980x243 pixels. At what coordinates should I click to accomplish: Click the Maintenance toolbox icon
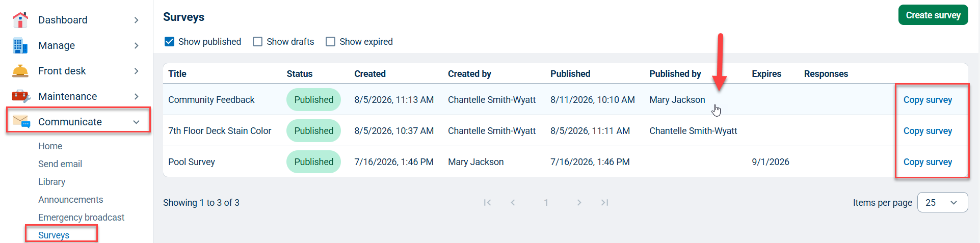(x=21, y=96)
